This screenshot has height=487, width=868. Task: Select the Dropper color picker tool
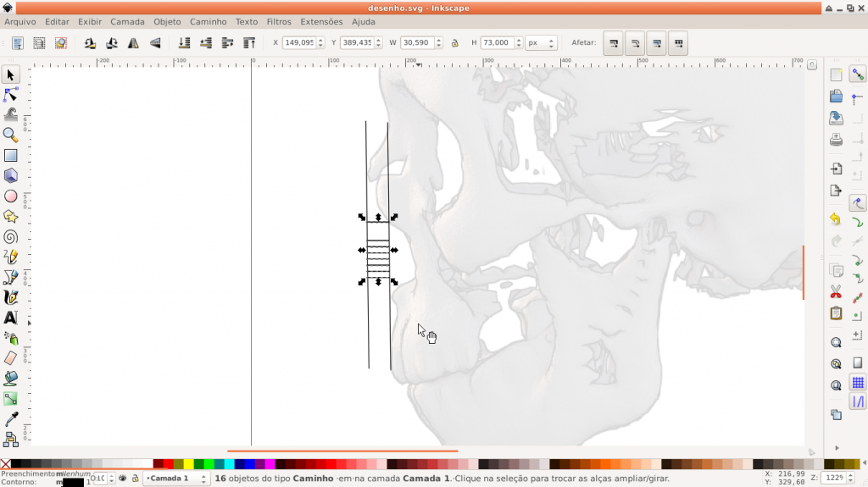10,419
